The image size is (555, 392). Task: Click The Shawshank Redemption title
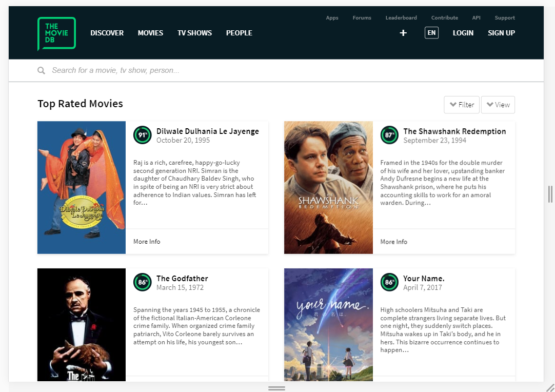tap(454, 131)
